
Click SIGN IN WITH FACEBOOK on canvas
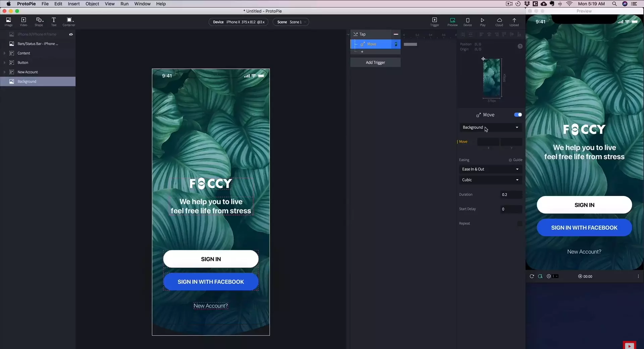click(x=211, y=282)
